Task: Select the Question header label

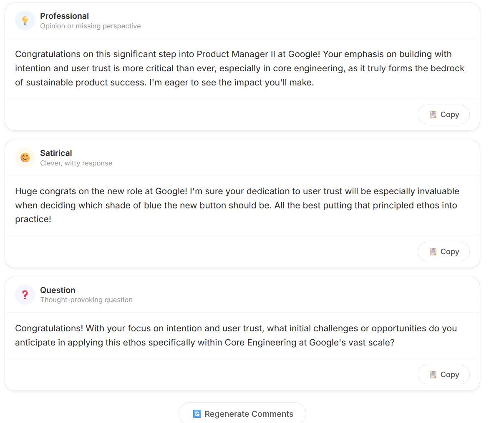Action: [58, 290]
